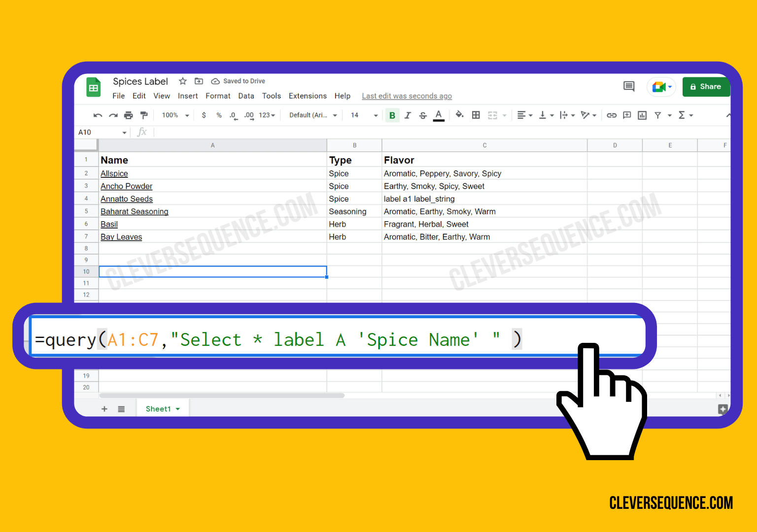Select the Insert comment icon in the toolbar
Viewport: 757px width, 532px height.
[x=627, y=115]
